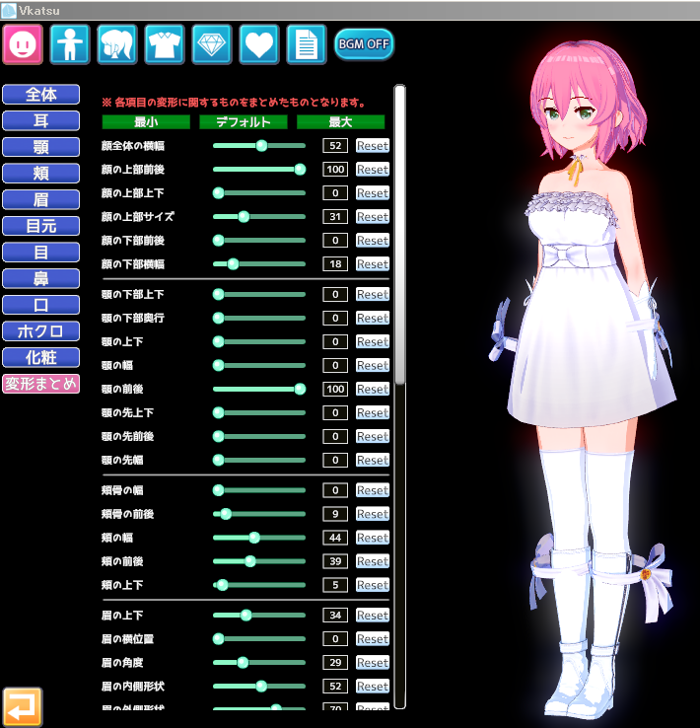The width and height of the screenshot is (700, 728).
Task: Open the document save/load icon
Action: pyautogui.click(x=306, y=44)
